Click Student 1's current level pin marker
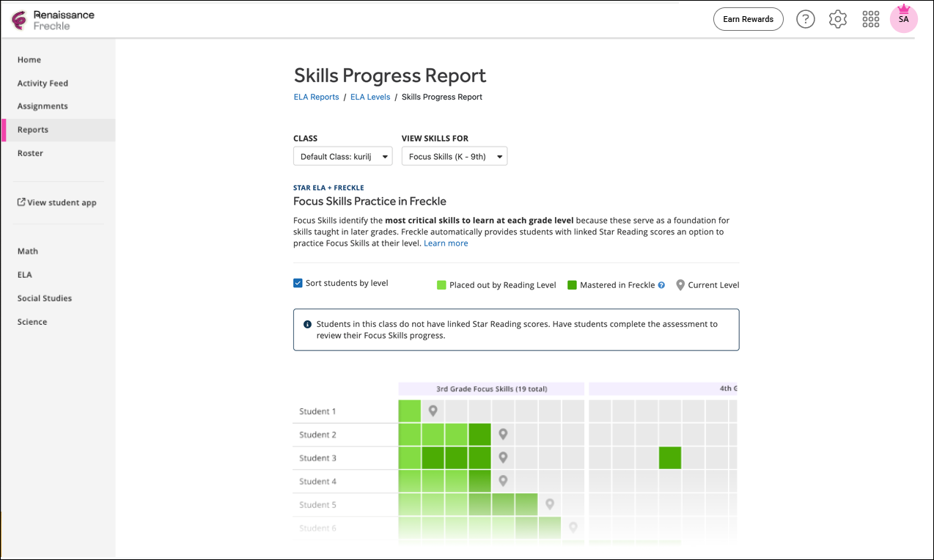 tap(433, 410)
